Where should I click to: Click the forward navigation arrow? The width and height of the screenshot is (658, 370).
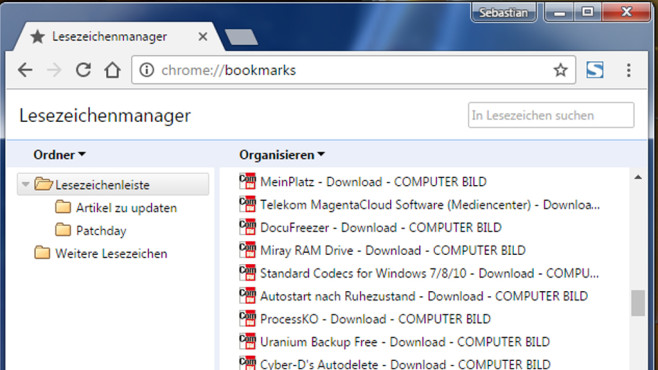pos(54,70)
